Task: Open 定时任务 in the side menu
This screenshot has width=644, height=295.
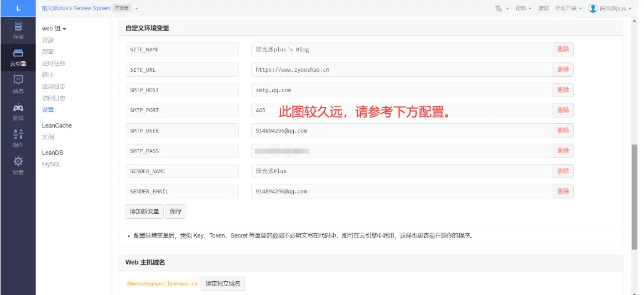Action: [54, 63]
